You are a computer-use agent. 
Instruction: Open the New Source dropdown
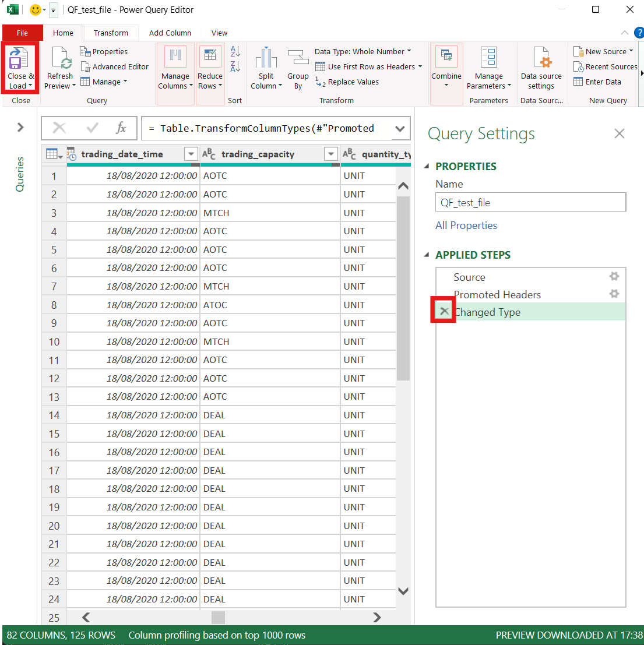pyautogui.click(x=603, y=51)
